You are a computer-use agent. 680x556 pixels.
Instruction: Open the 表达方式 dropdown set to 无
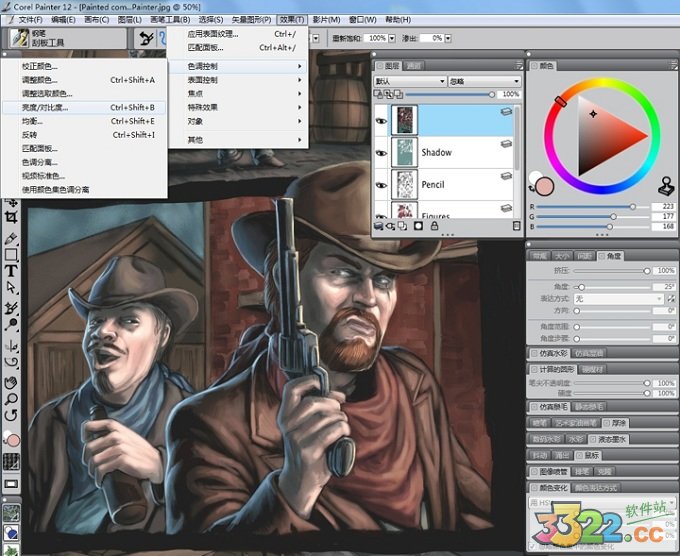[619, 299]
